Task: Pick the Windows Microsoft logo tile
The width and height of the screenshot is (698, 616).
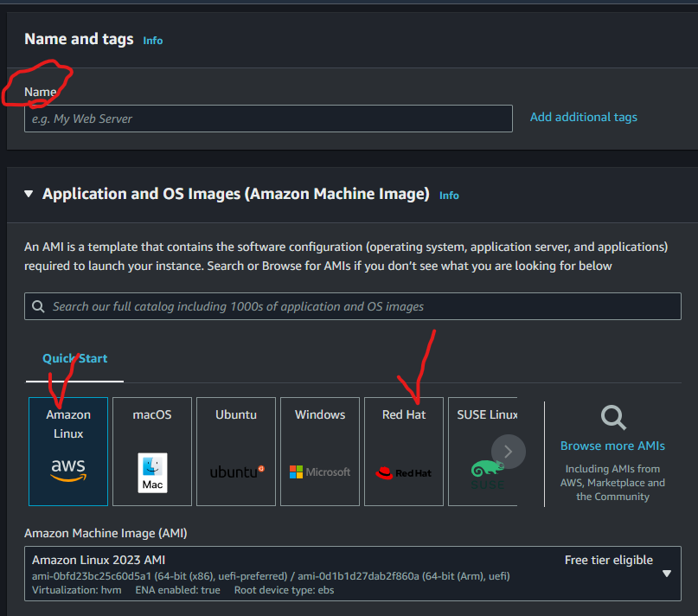Action: coord(320,452)
